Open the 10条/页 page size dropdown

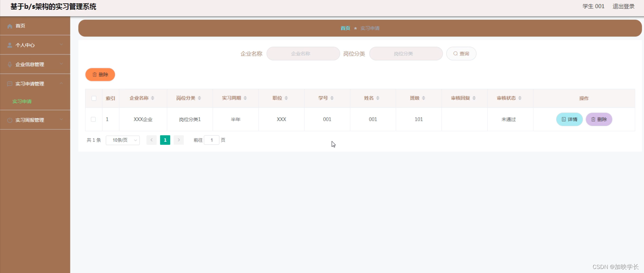coord(123,140)
